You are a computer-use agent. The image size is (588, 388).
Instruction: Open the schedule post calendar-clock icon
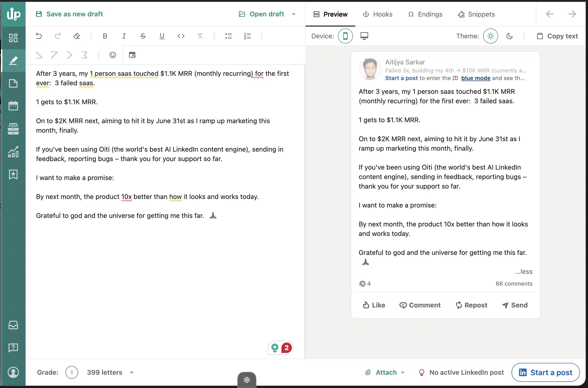point(132,55)
